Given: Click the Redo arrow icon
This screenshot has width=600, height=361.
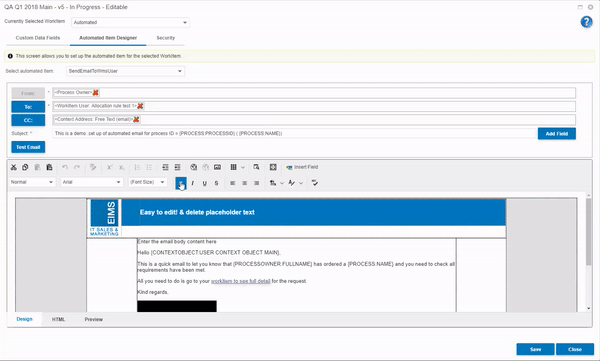Looking at the screenshot, I should pyautogui.click(x=77, y=167).
